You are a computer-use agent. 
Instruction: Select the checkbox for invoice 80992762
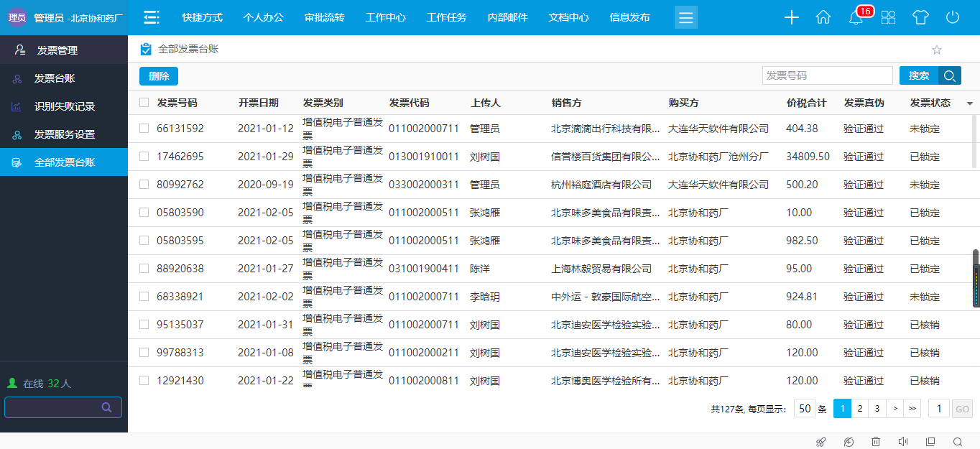[144, 185]
